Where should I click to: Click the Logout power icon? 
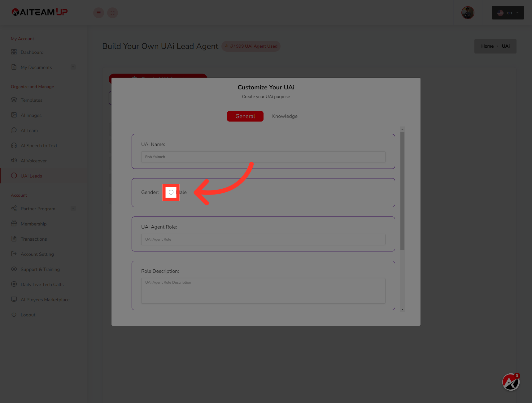pyautogui.click(x=14, y=315)
